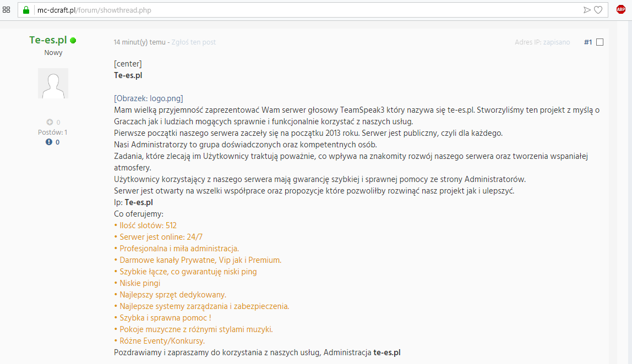
Task: Click the user avatar thumbnail
Action: coord(53,84)
